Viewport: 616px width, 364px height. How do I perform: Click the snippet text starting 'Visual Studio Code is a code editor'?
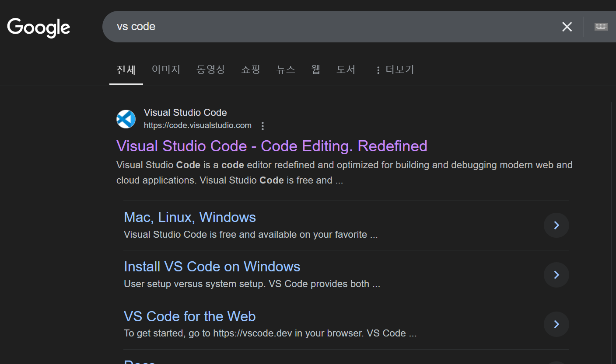pyautogui.click(x=344, y=173)
